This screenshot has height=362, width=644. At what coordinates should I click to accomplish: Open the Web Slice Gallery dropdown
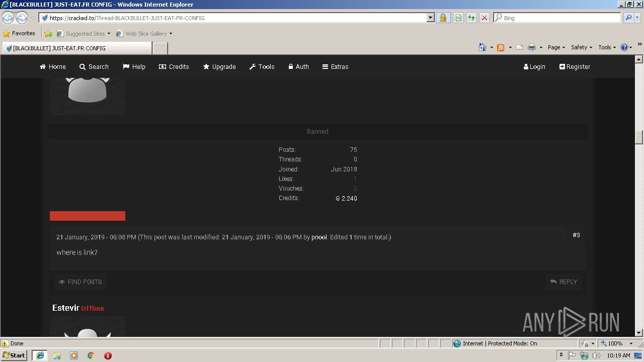click(x=144, y=34)
